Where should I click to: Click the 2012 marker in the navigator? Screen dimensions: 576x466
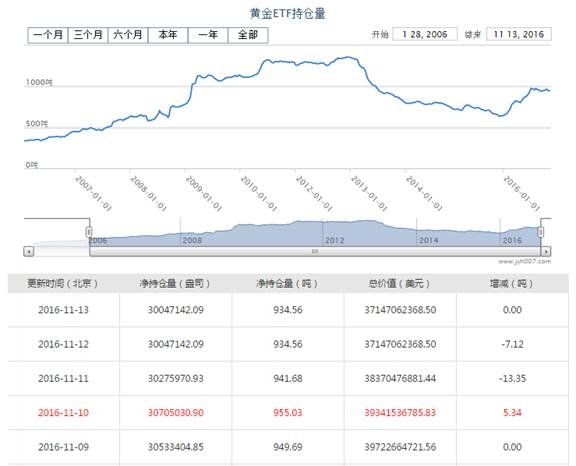tap(334, 240)
